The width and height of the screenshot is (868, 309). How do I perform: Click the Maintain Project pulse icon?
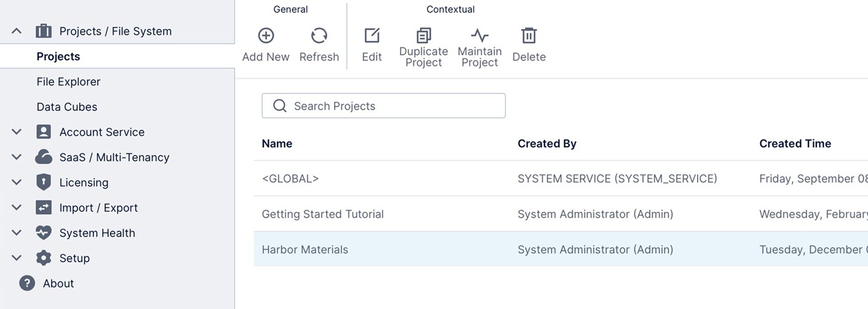(x=480, y=34)
